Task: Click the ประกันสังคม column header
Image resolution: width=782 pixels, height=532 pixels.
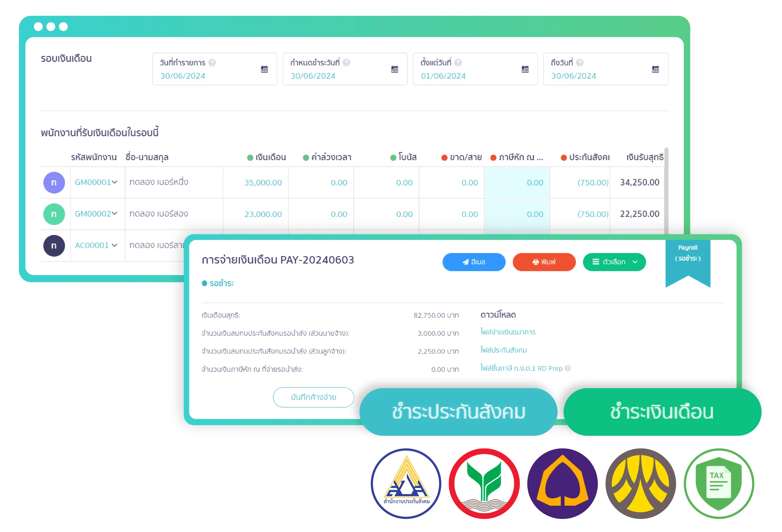Action: pyautogui.click(x=585, y=157)
